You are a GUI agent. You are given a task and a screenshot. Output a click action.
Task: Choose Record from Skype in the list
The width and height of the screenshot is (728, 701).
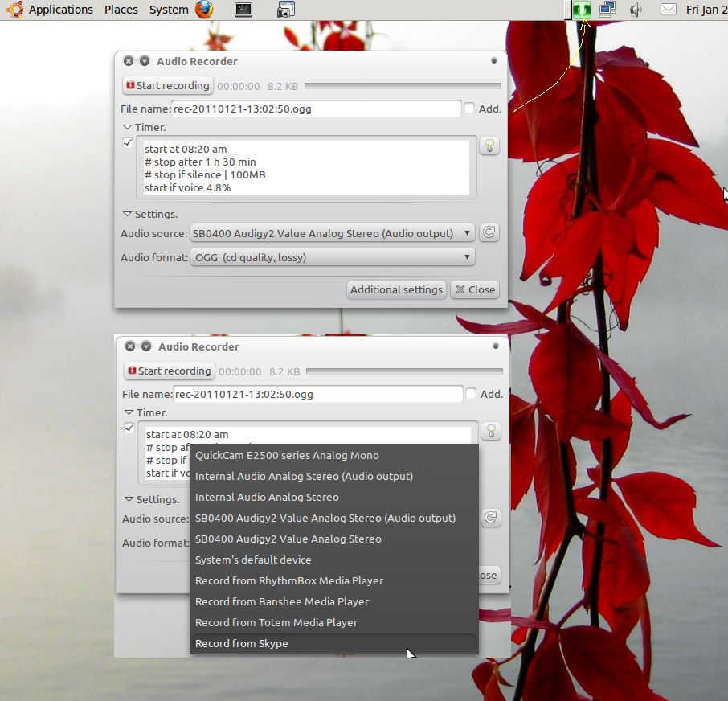pyautogui.click(x=242, y=643)
